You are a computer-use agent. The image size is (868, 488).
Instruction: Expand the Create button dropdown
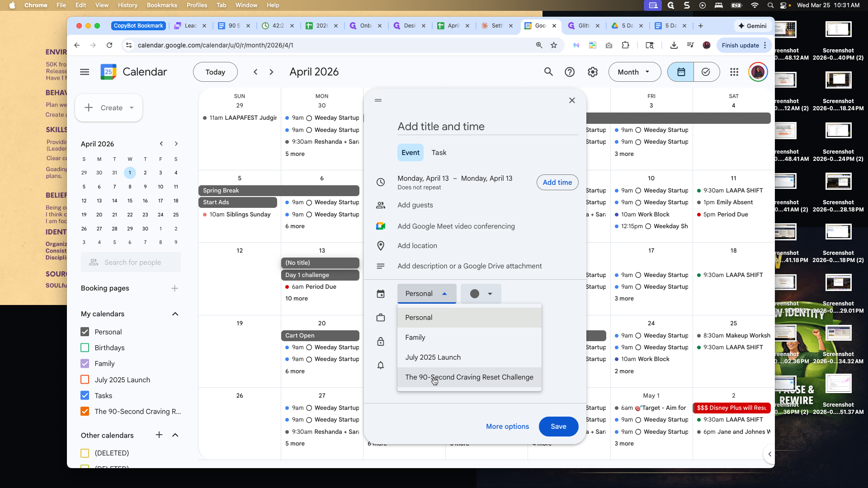pos(132,108)
